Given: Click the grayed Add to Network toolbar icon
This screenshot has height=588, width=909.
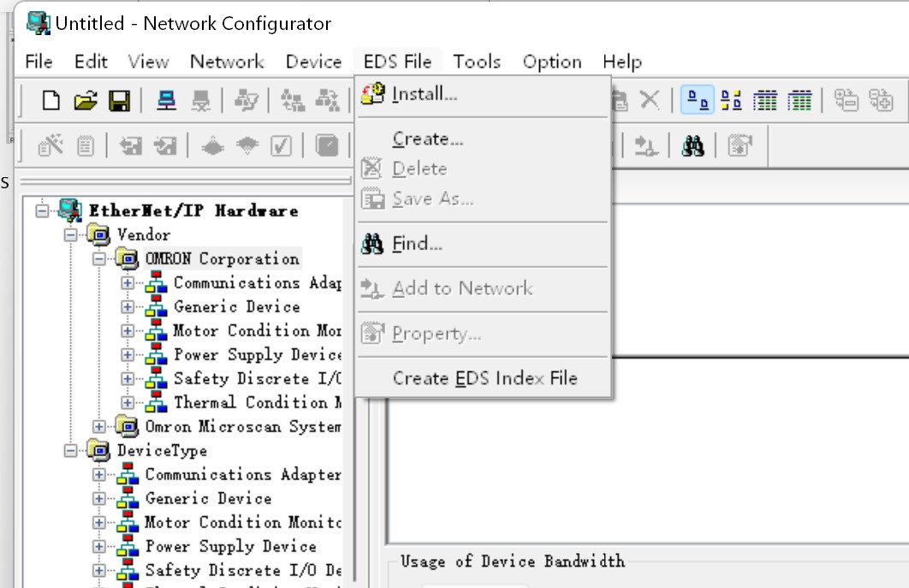Looking at the screenshot, I should 646,146.
